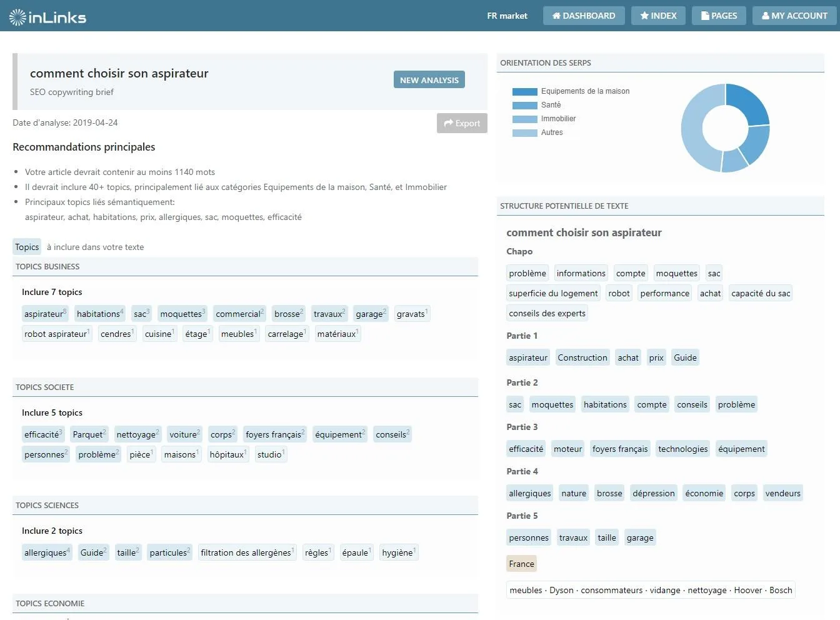The height and width of the screenshot is (620, 840).
Task: Click the performance tag in Chapo
Action: (664, 293)
